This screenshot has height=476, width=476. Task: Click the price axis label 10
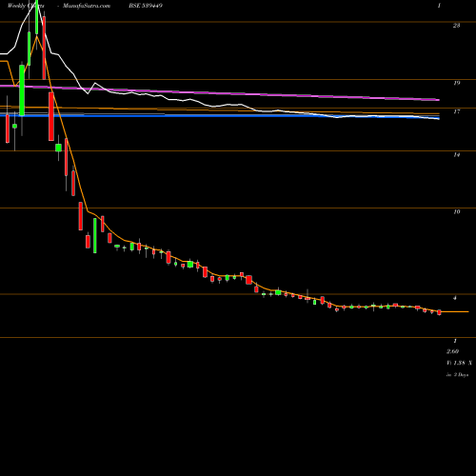tap(456, 212)
